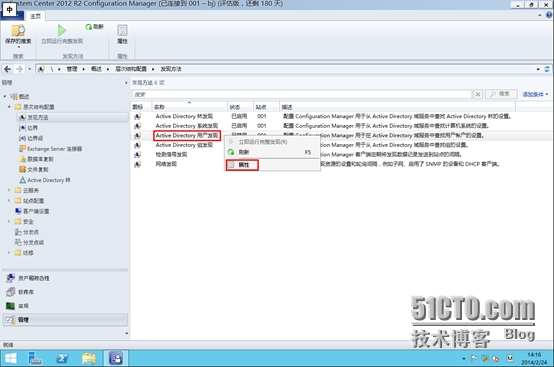
Task: Click the 搜索 button
Action: tap(501, 94)
